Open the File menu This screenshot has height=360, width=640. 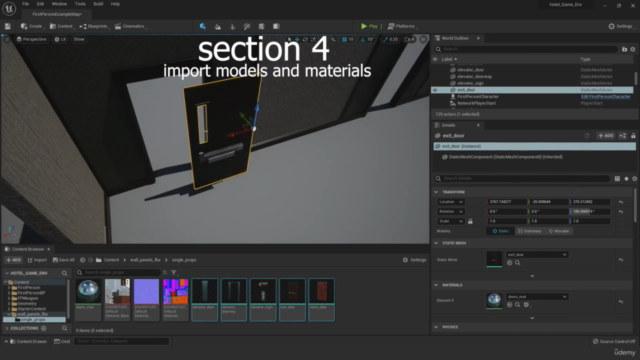25,4
